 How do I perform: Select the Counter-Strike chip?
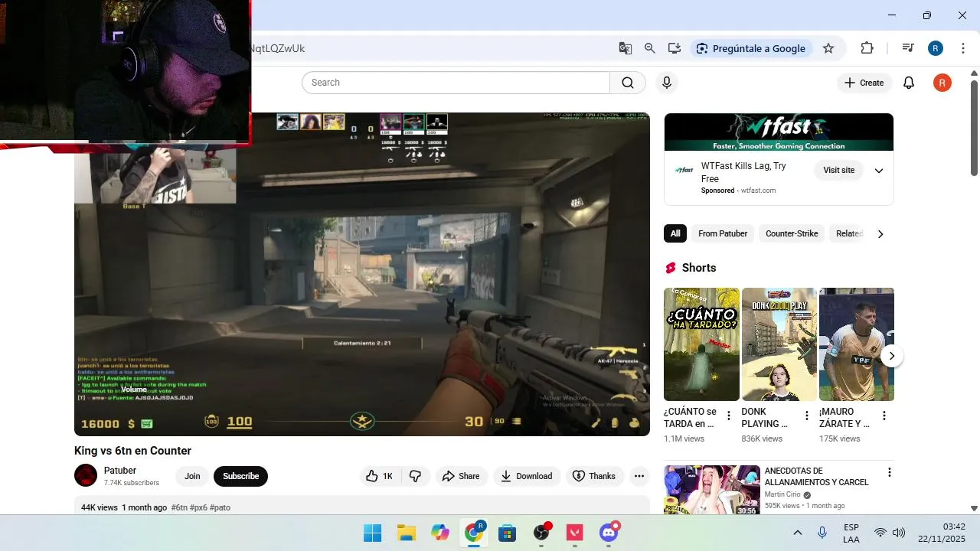pyautogui.click(x=792, y=233)
